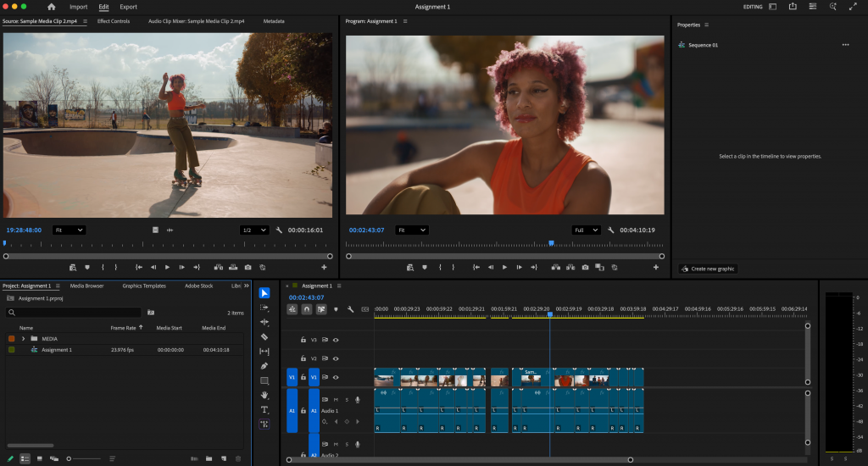868x466 pixels.
Task: Click Create new graphic button
Action: click(x=707, y=269)
